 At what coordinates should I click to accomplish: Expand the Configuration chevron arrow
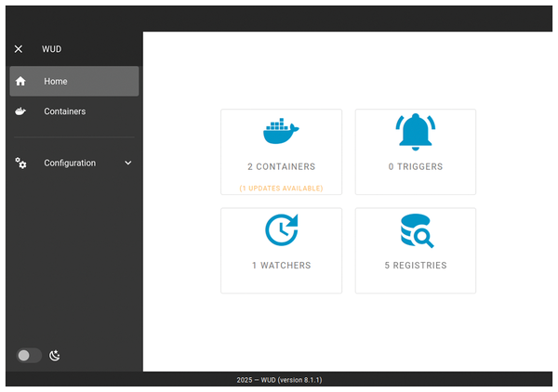tap(128, 163)
